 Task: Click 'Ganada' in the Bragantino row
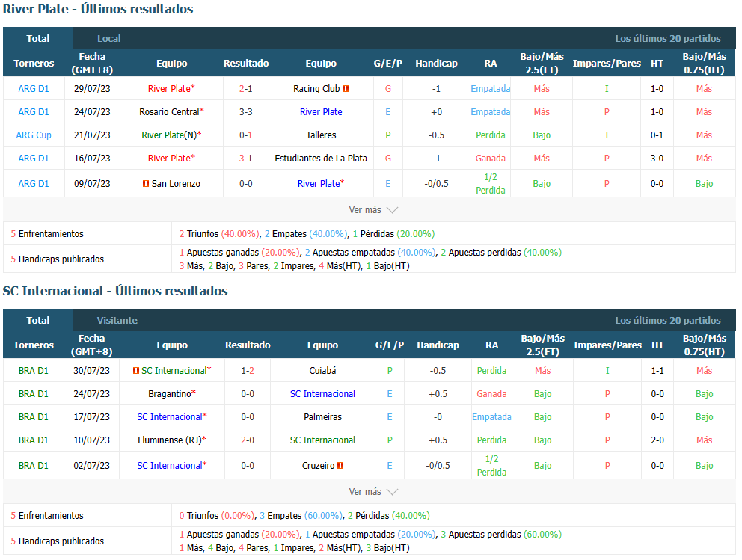click(x=491, y=394)
